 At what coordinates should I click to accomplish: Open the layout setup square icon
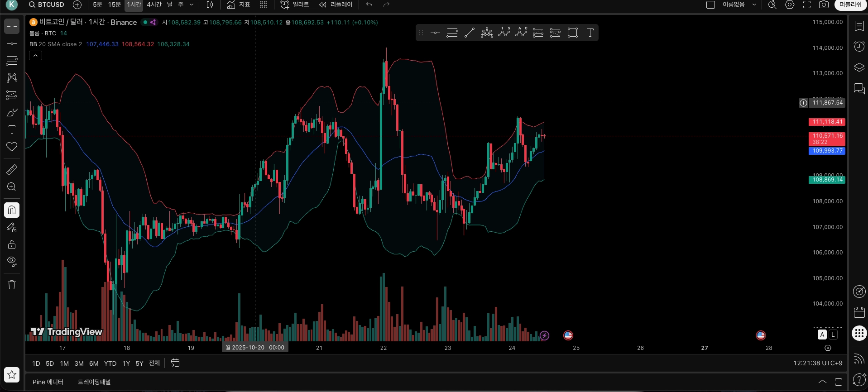pyautogui.click(x=711, y=5)
